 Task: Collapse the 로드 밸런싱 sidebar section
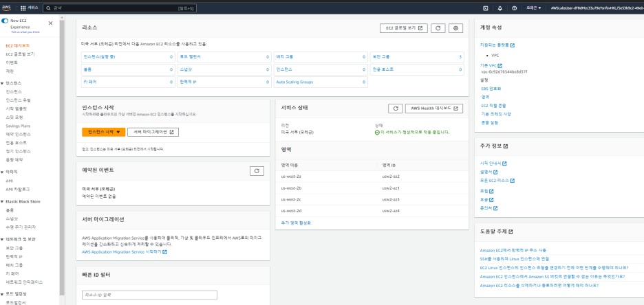(3, 294)
